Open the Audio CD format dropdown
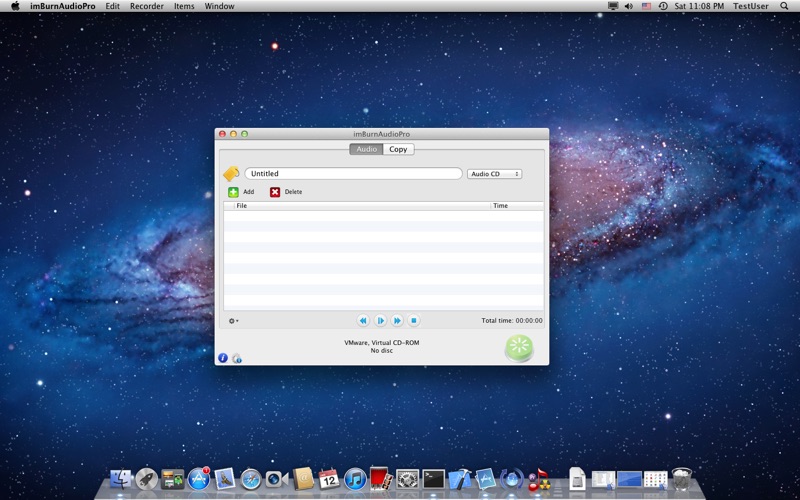 pos(494,174)
